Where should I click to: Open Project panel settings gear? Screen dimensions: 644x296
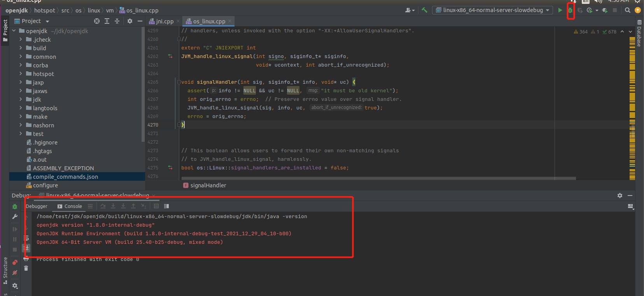click(x=130, y=21)
